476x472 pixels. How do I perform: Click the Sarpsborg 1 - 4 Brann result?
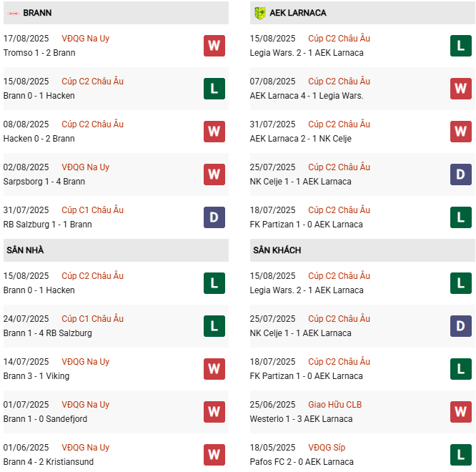[44, 182]
